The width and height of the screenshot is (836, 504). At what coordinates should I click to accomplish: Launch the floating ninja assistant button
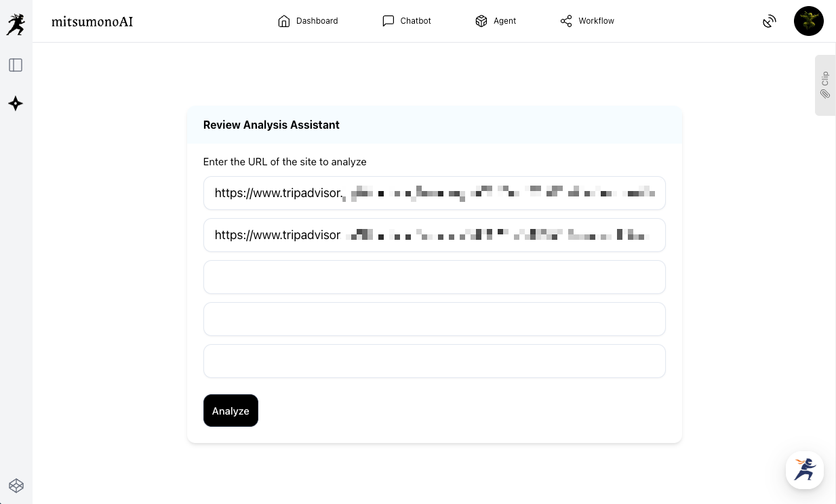pos(805,469)
